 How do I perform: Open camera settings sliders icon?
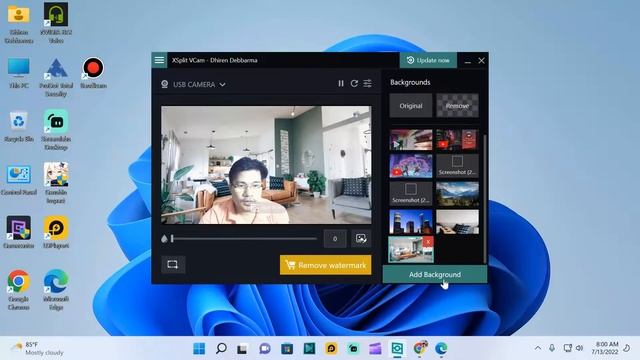click(368, 84)
